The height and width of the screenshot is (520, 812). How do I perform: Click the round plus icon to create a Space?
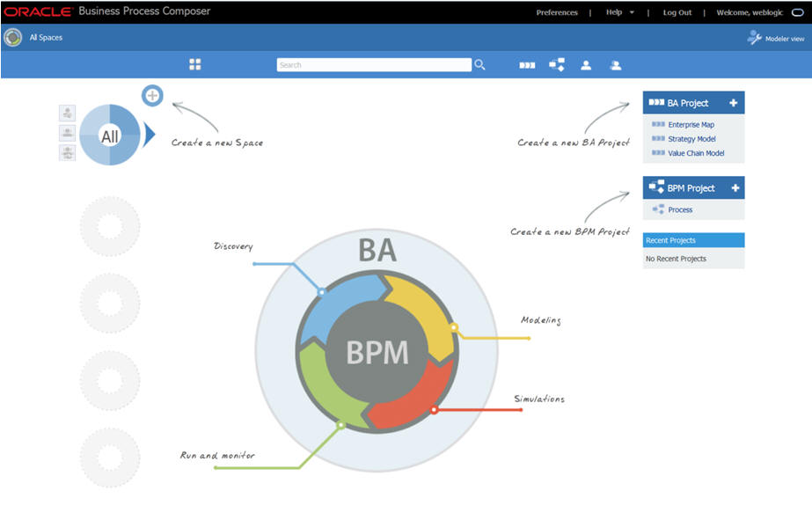pos(152,95)
